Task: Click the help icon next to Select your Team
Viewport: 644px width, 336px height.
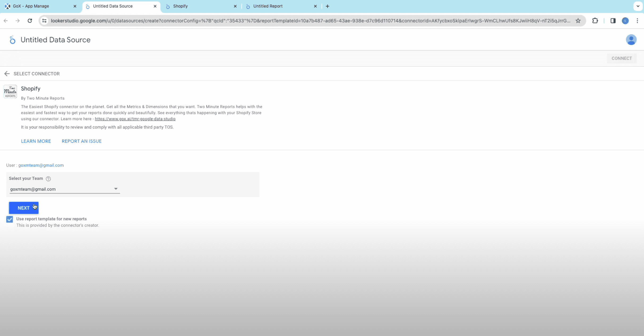Action: pos(48,179)
